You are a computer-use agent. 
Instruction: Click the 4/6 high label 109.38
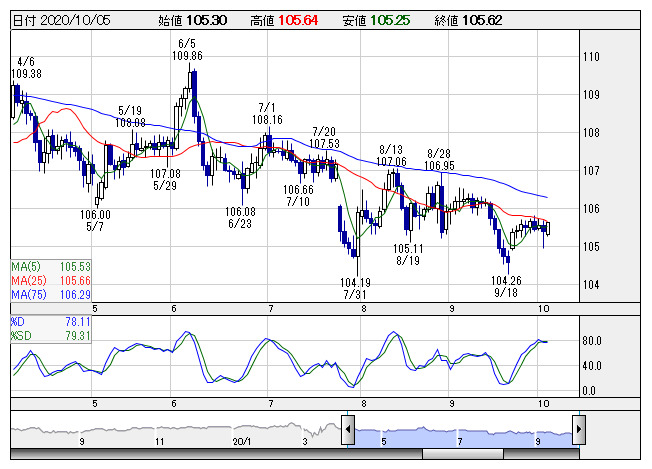pyautogui.click(x=26, y=73)
